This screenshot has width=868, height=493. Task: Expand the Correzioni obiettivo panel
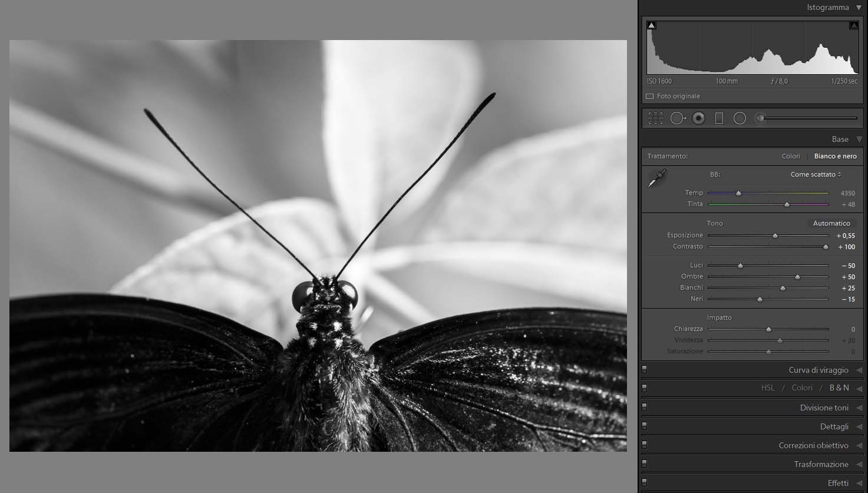[813, 445]
